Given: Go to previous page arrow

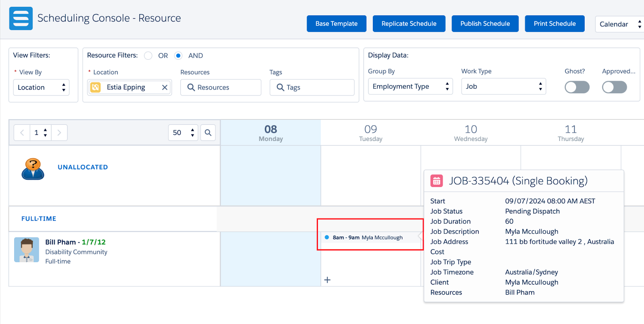Looking at the screenshot, I should (x=22, y=133).
